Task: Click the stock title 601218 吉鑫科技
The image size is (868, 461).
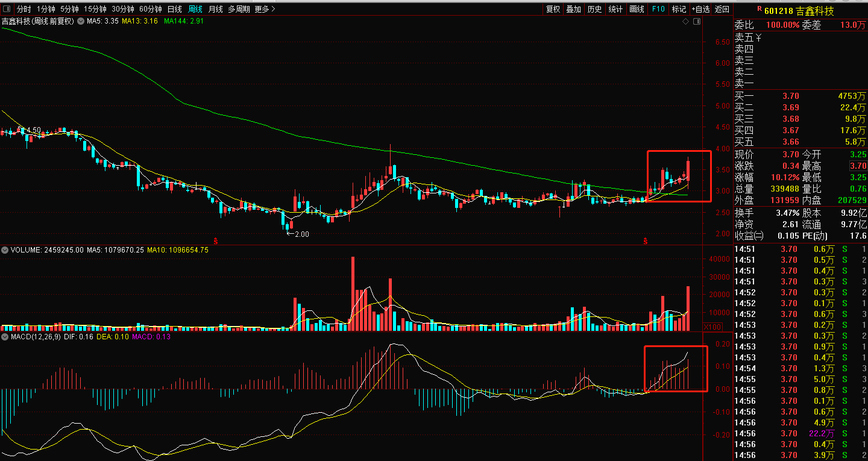Action: click(x=799, y=10)
